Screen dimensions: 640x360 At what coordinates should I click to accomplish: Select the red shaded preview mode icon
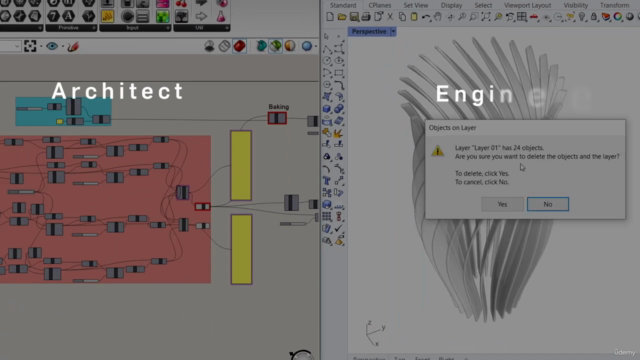pos(240,46)
